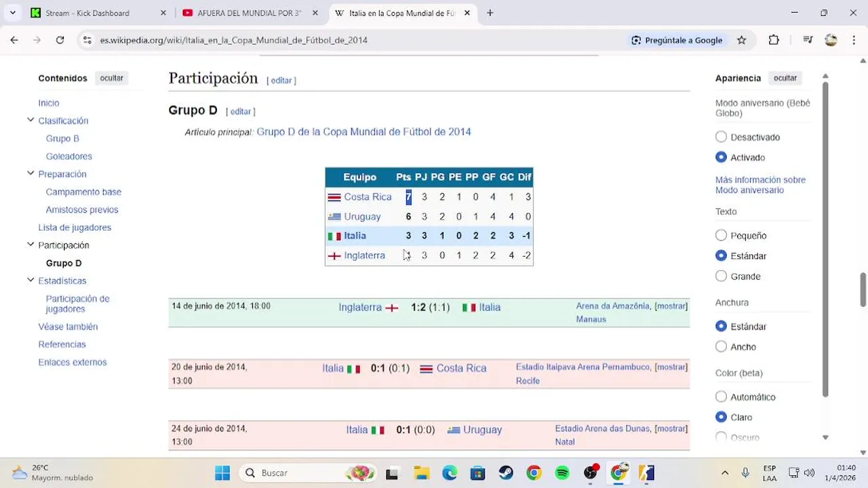This screenshot has height=488, width=868.
Task: Close the AFUERA DEL MUNDIAL YouTube tab
Action: (315, 13)
